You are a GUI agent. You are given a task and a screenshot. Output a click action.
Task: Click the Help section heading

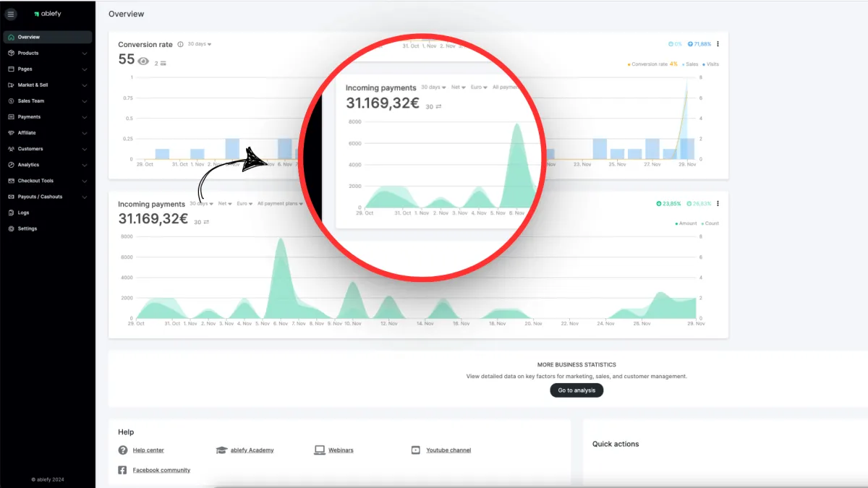[126, 432]
